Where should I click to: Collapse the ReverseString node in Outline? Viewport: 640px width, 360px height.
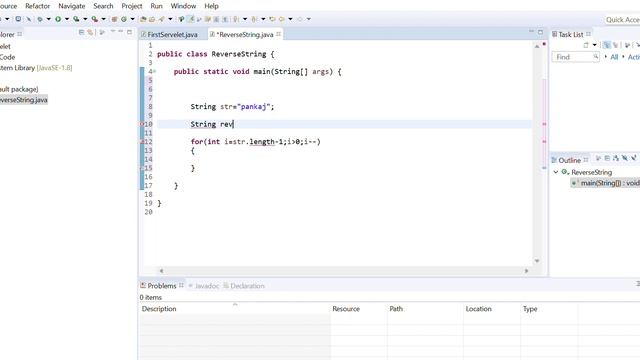tap(556, 172)
